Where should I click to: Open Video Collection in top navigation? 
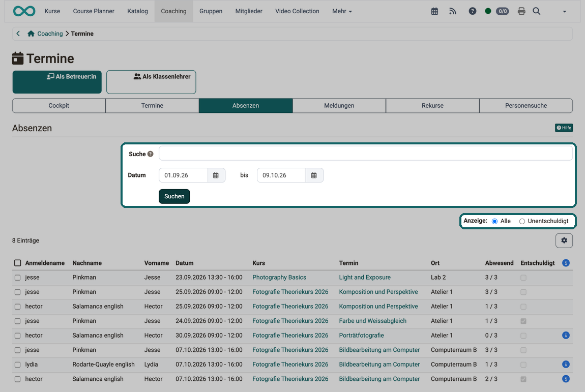pos(298,11)
